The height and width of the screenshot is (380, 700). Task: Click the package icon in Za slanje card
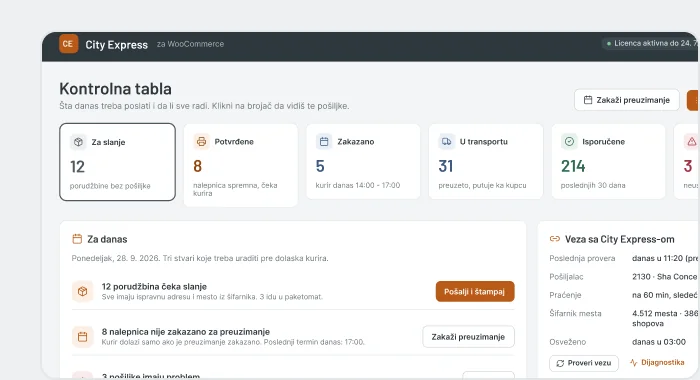point(78,142)
